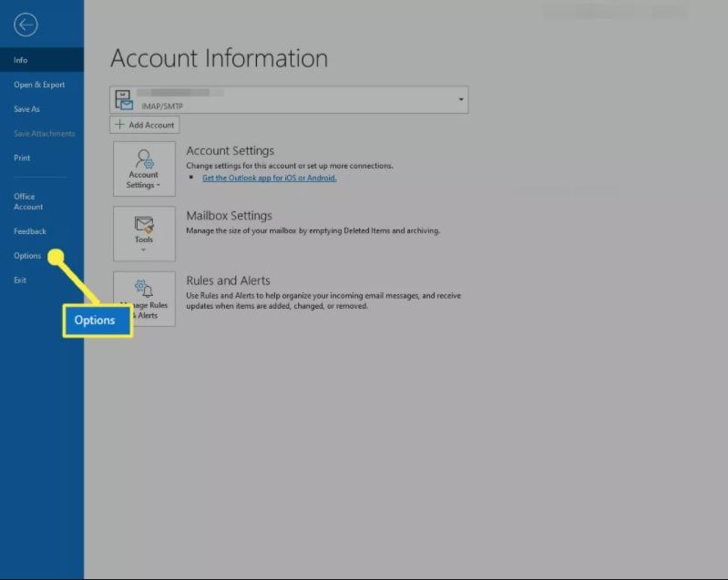Click the 'Change settings for this account' text
The height and width of the screenshot is (580, 728).
pos(290,166)
